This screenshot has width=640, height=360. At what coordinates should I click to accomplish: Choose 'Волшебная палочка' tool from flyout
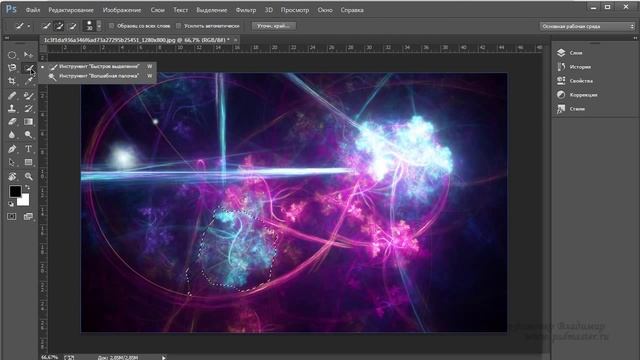pos(98,76)
